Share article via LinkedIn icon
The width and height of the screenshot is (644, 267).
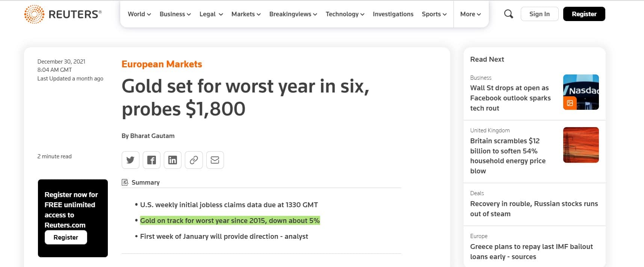[x=172, y=160]
